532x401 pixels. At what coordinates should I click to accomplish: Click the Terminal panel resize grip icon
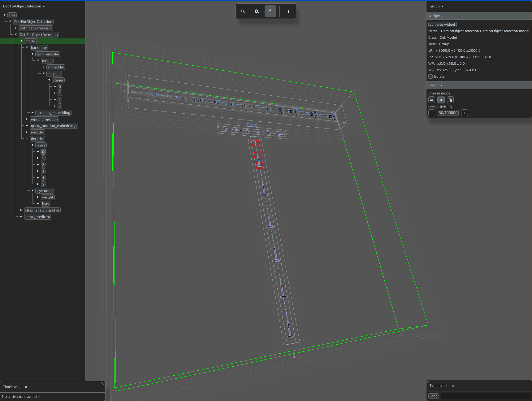click(x=429, y=382)
